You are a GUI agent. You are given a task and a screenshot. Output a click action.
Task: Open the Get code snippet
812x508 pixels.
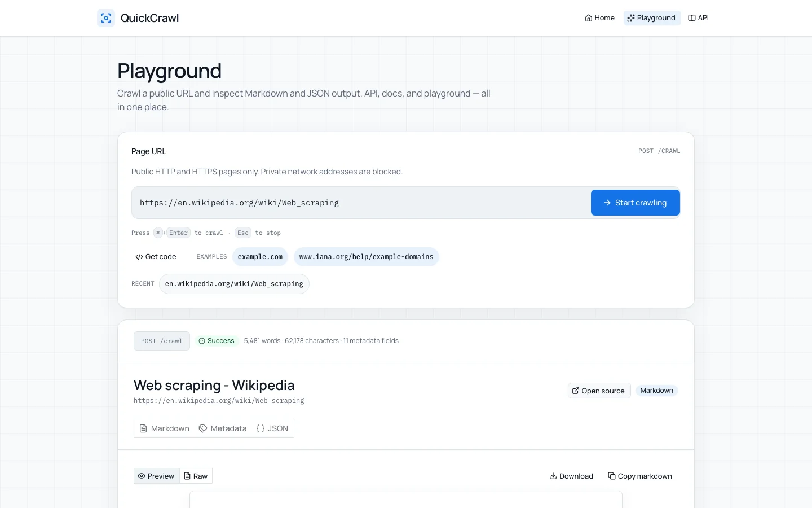156,257
